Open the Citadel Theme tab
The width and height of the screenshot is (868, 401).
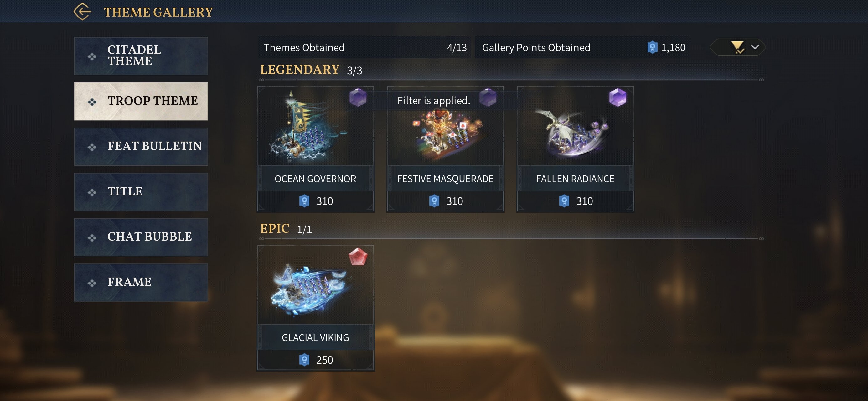coord(141,56)
